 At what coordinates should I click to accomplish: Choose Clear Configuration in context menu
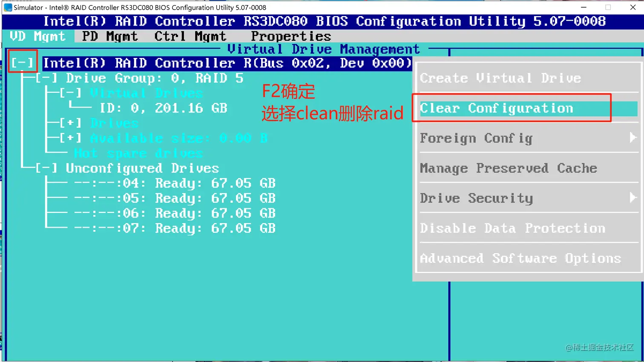click(x=528, y=108)
